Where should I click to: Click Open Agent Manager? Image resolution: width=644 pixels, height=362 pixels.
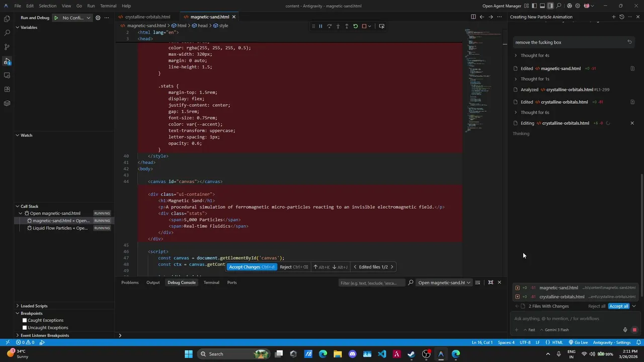coord(502,6)
